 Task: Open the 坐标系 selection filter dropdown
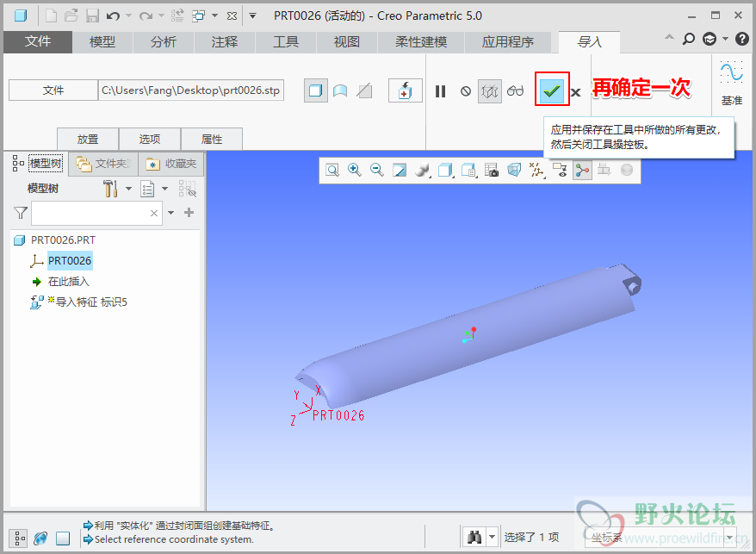pyautogui.click(x=730, y=537)
